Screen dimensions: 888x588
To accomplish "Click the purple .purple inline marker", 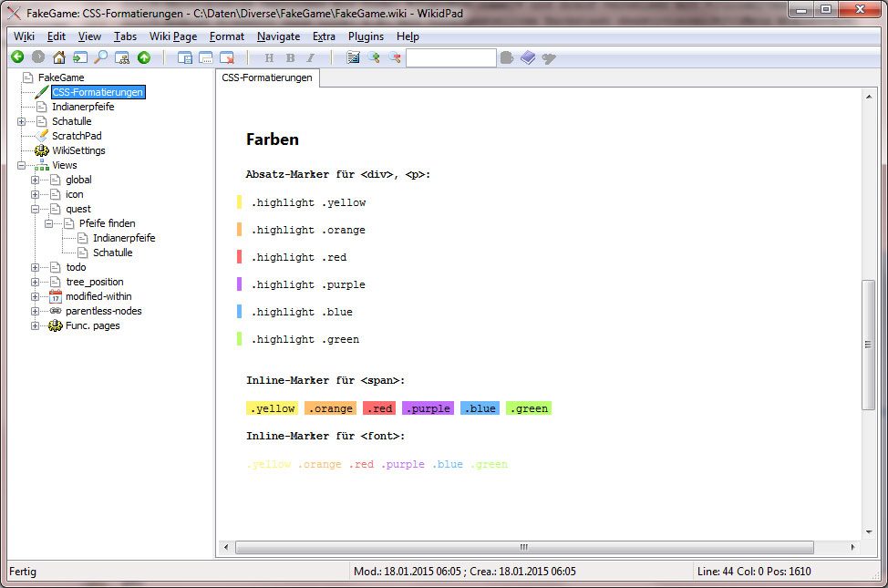I will click(x=428, y=408).
